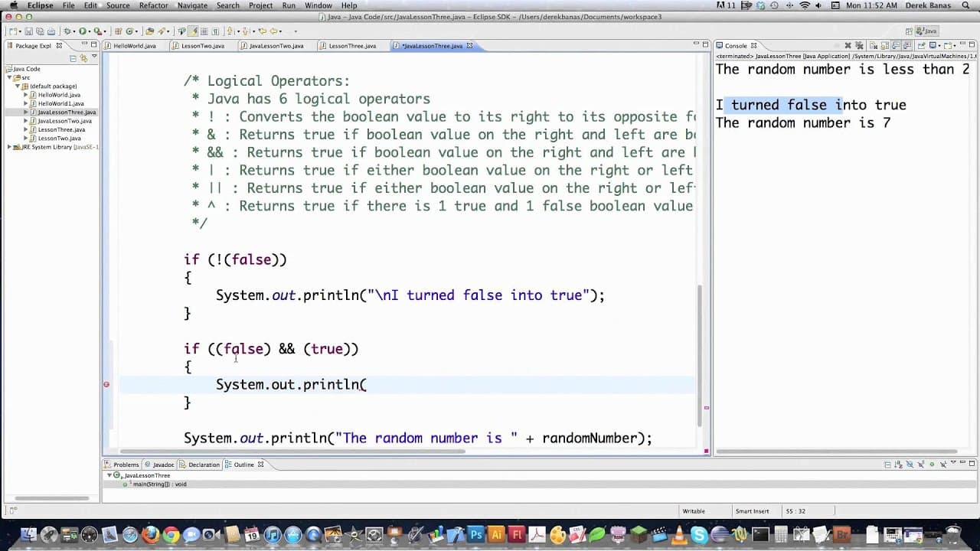Collapse the src folder in Package Explorer
Screen dimensions: 980x551
tap(10, 77)
